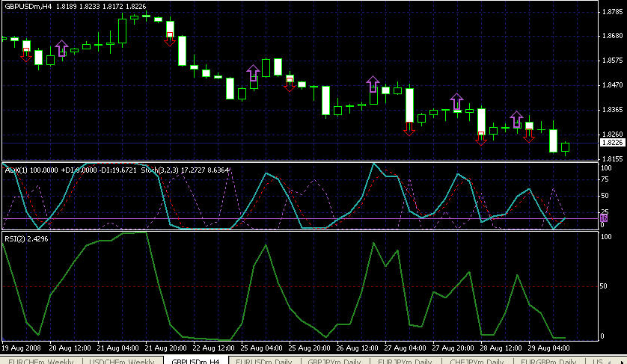Click the 1.8470 price scale value

pos(612,85)
